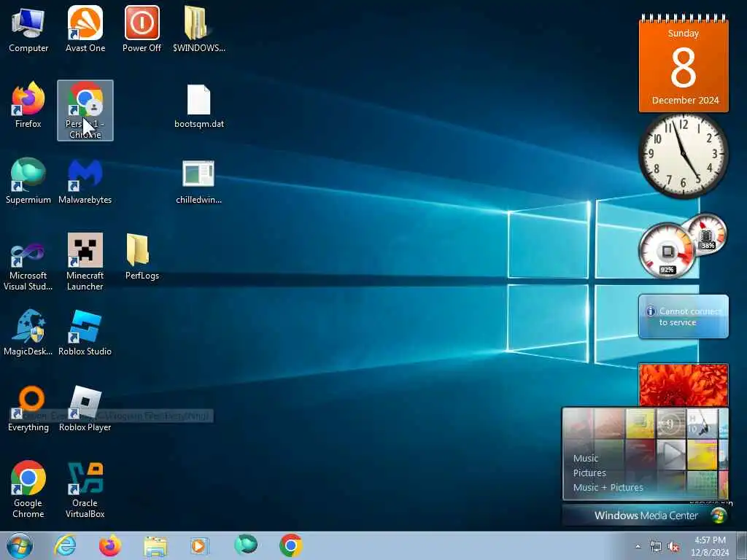Select the Roblox Player shortcut

pyautogui.click(x=85, y=408)
